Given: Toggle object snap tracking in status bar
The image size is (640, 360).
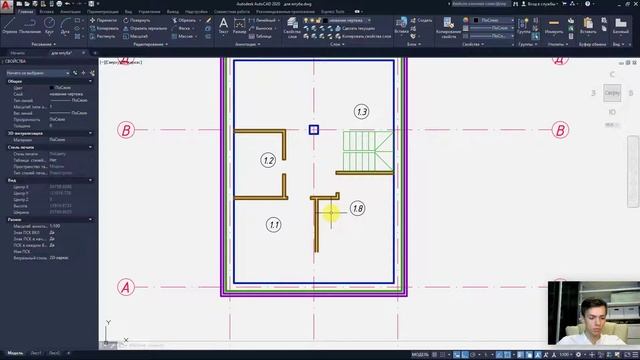Looking at the screenshot, I should (x=499, y=355).
